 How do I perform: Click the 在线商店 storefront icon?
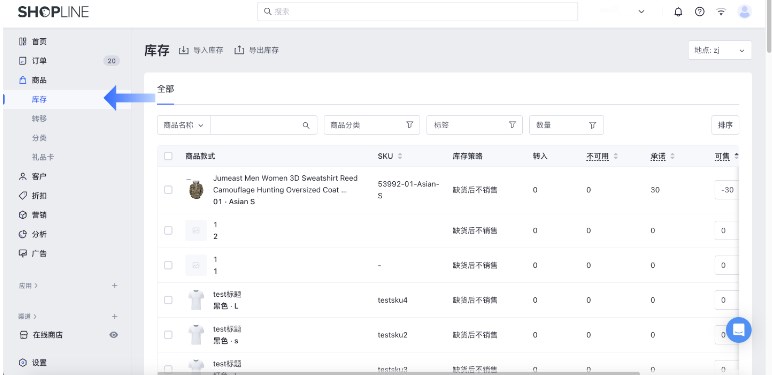(x=23, y=335)
